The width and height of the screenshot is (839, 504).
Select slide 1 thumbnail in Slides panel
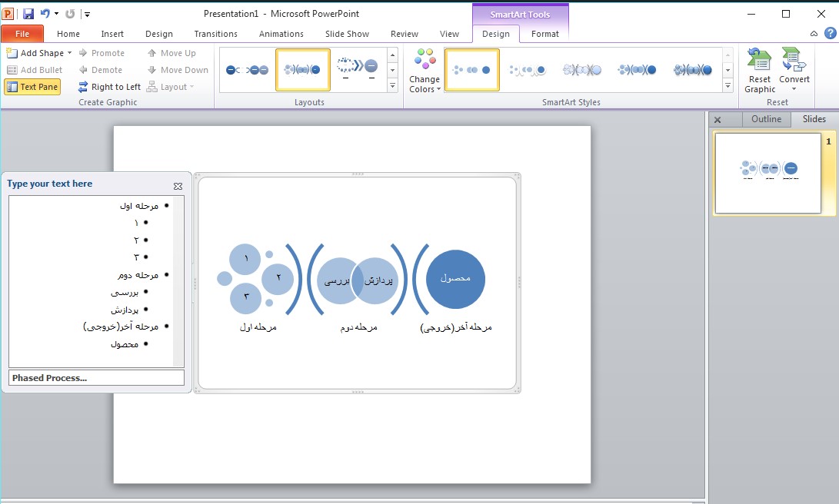coord(767,173)
